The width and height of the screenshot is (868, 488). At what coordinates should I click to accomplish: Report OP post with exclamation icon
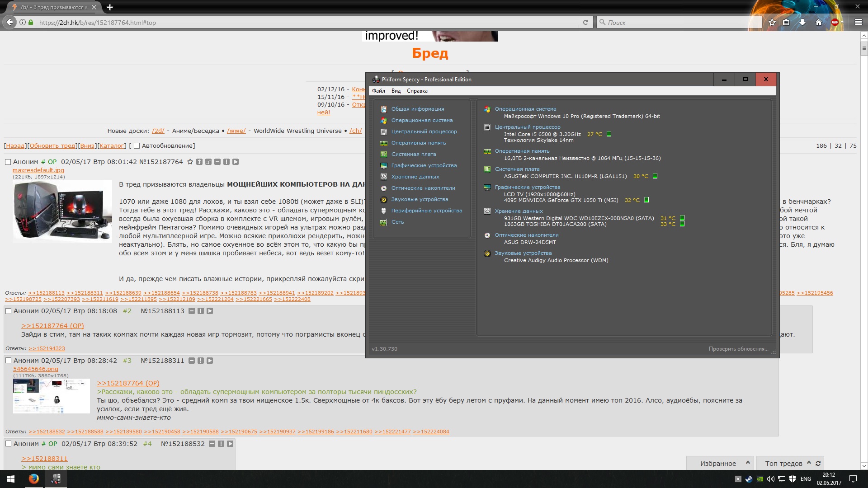(x=226, y=162)
